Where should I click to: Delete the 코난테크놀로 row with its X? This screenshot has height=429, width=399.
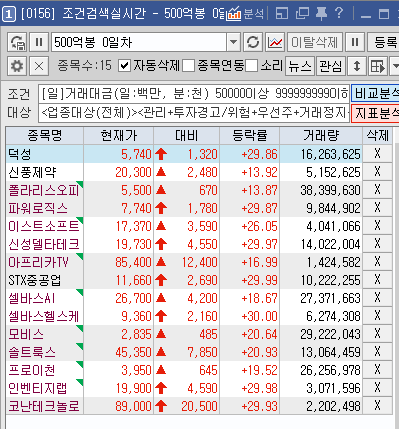tap(377, 406)
